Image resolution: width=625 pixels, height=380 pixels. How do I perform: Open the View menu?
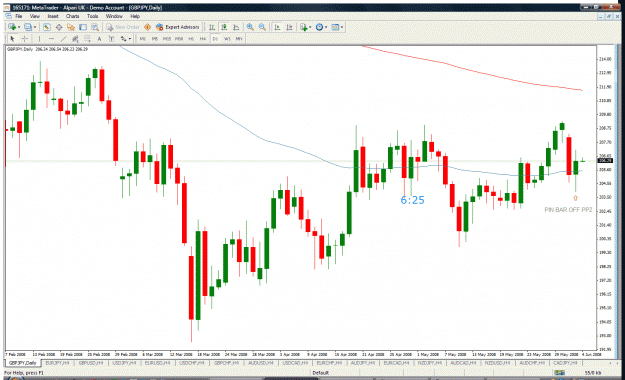point(35,16)
